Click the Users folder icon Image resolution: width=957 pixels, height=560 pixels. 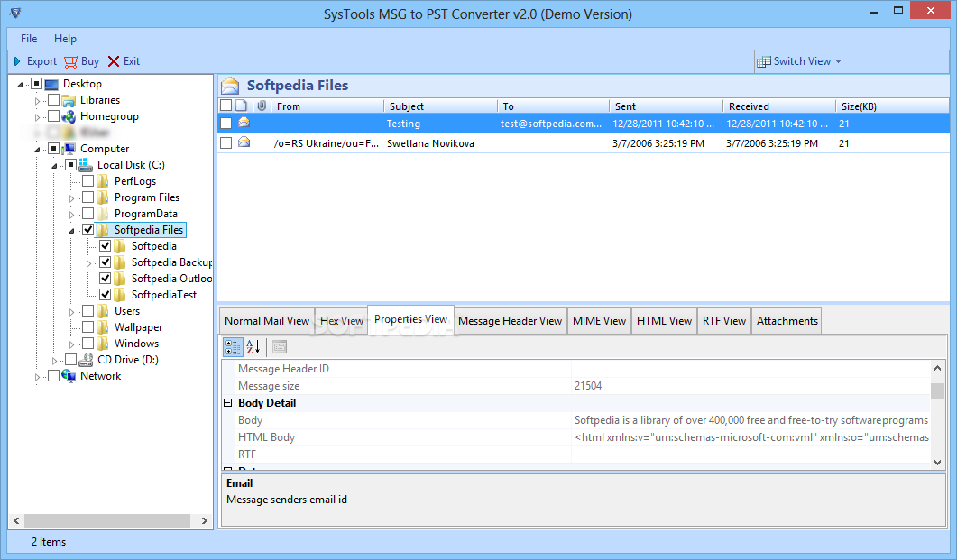103,311
